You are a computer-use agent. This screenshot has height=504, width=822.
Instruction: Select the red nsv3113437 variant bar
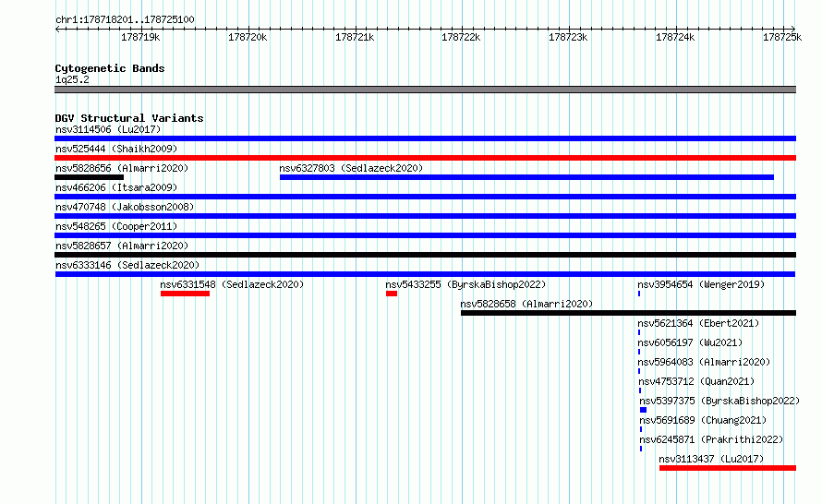tap(728, 468)
